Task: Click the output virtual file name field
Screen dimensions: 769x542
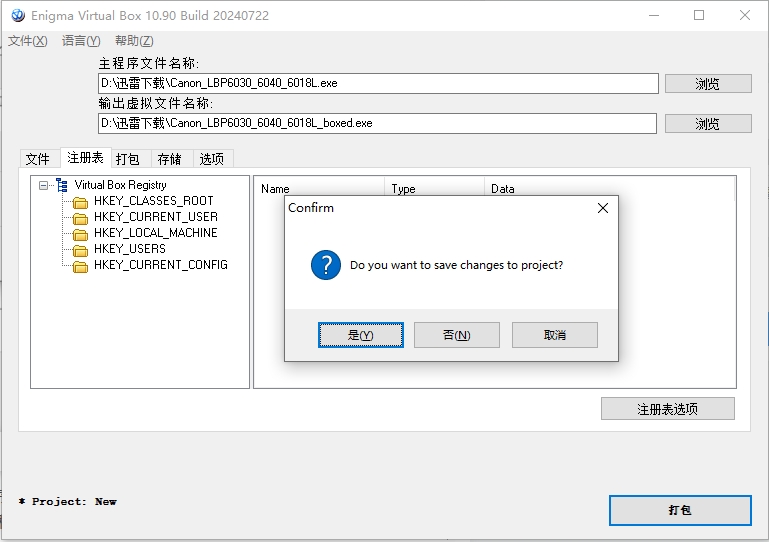Action: coord(377,123)
